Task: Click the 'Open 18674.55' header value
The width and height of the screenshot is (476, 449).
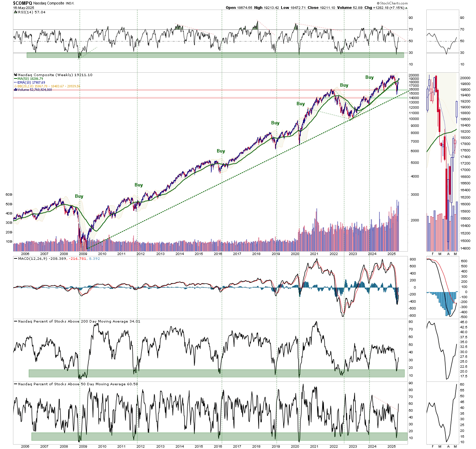Action: (x=238, y=8)
